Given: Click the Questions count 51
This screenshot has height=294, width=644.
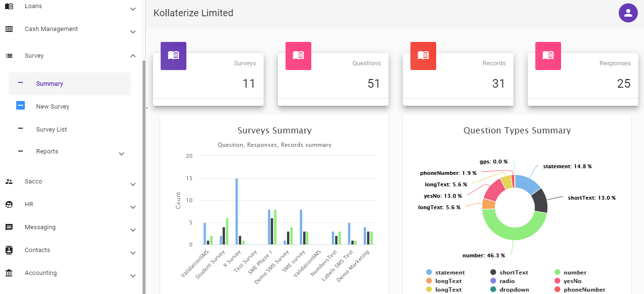Looking at the screenshot, I should point(374,84).
